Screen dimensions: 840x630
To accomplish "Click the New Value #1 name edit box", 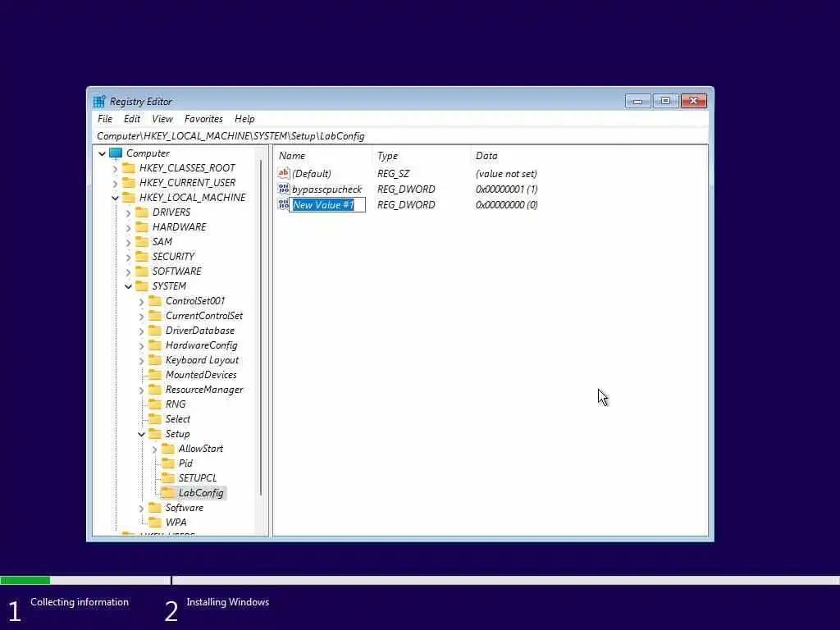I will (327, 204).
